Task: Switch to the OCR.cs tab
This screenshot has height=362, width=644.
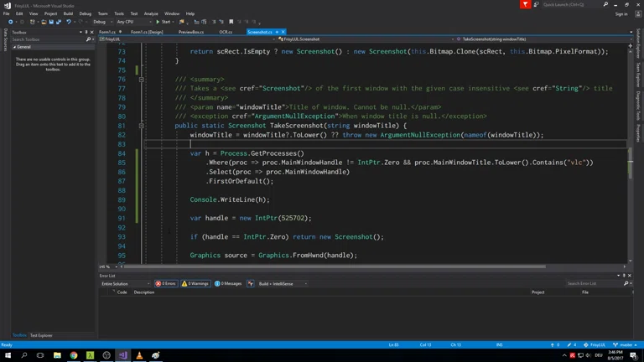Action: (226, 32)
